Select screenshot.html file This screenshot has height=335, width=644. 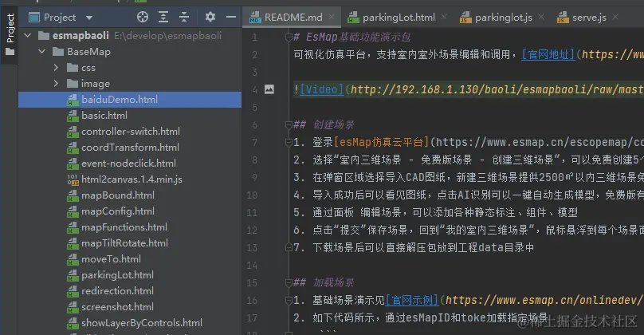click(x=117, y=306)
